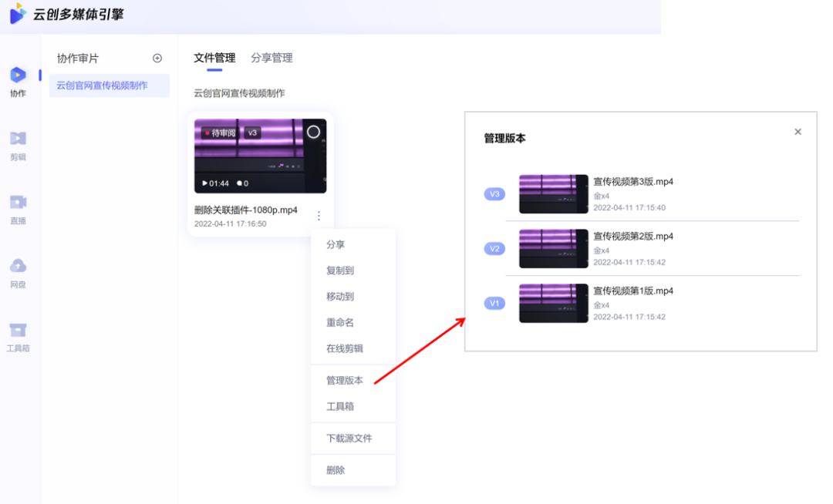833x504 pixels.
Task: Open three-dot more menu on video card
Action: 319,217
